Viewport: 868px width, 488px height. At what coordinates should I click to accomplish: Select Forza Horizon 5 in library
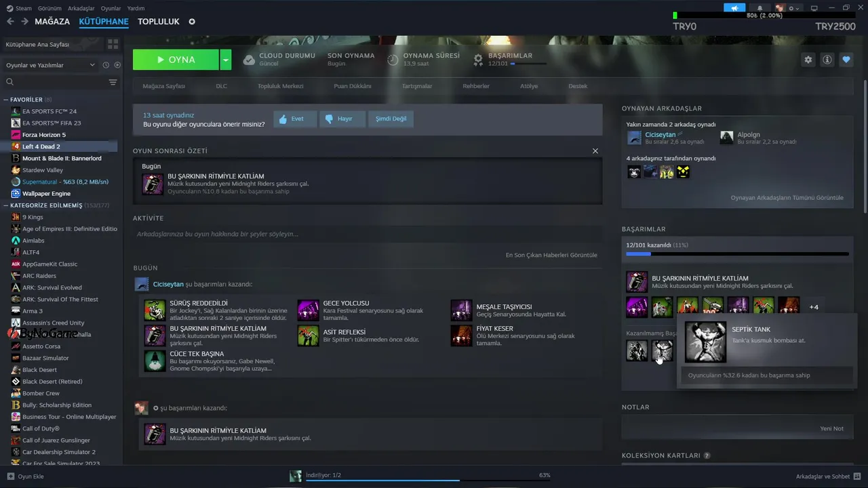coord(44,135)
